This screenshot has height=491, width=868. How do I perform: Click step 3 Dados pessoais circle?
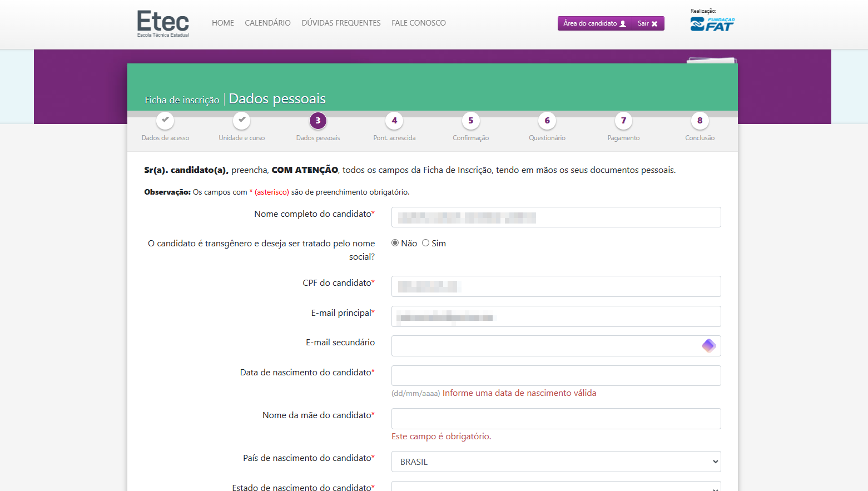pos(318,120)
